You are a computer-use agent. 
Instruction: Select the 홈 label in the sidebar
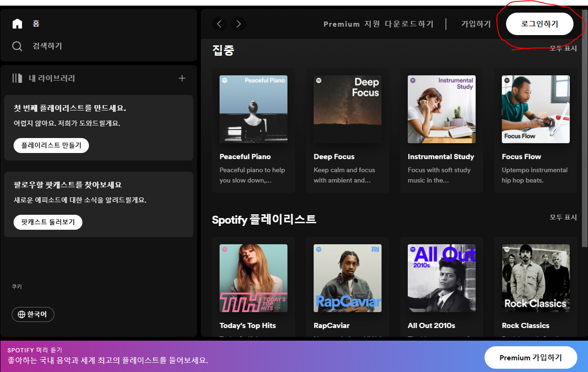coord(36,23)
